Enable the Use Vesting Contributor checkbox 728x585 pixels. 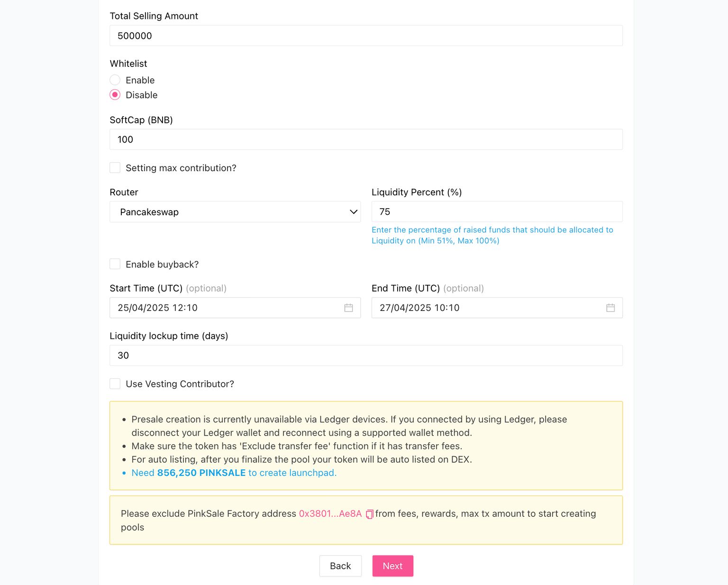(115, 384)
